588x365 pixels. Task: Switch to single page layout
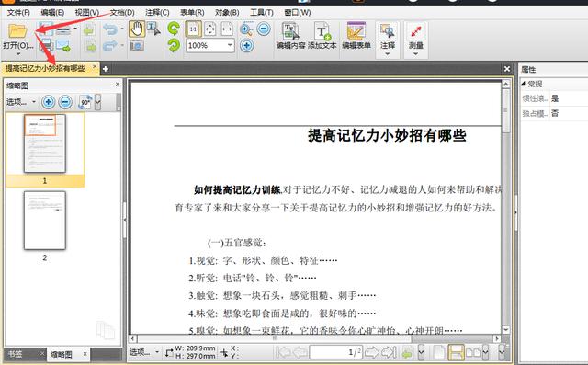pos(439,352)
